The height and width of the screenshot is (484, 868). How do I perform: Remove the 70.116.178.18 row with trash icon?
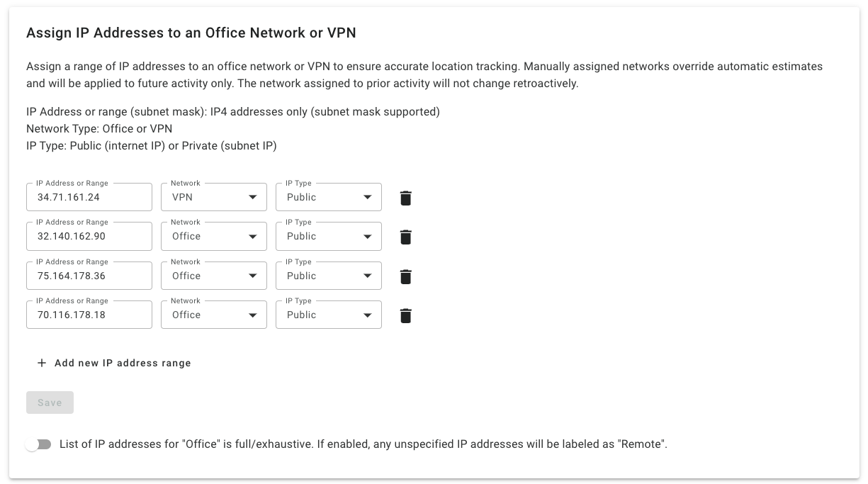pos(405,315)
